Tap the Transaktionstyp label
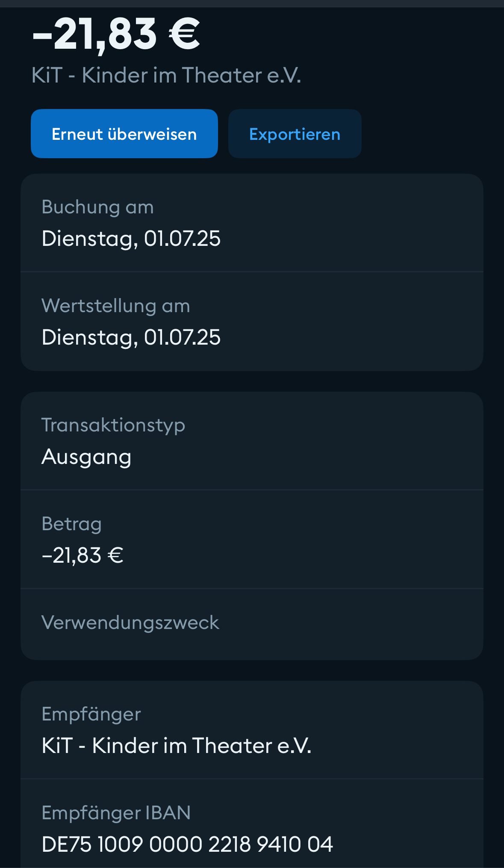 [113, 425]
